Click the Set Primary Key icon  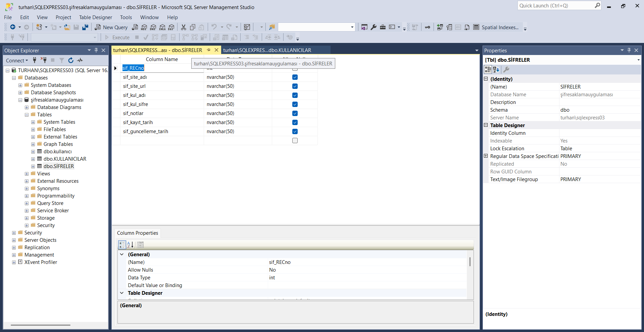[x=427, y=27]
